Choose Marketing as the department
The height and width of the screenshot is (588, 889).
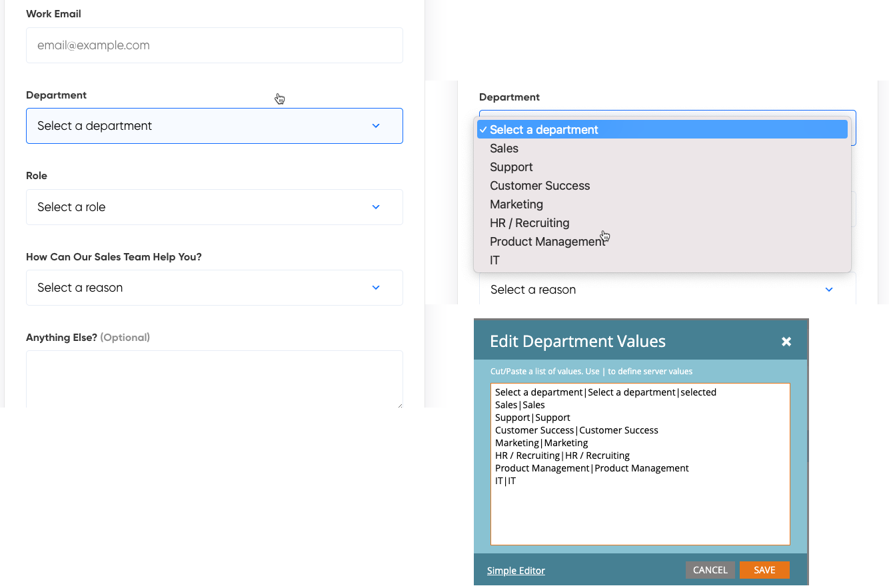coord(516,204)
